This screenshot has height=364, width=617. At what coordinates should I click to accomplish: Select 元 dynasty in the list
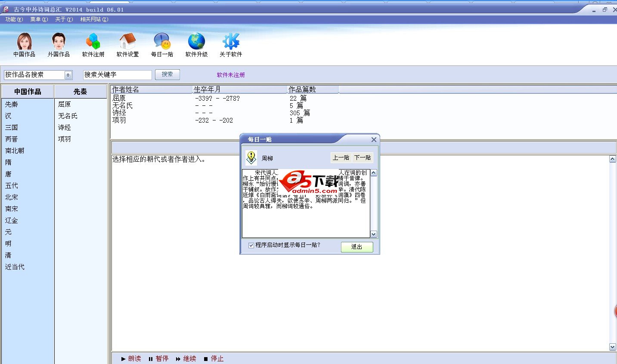[x=8, y=232]
